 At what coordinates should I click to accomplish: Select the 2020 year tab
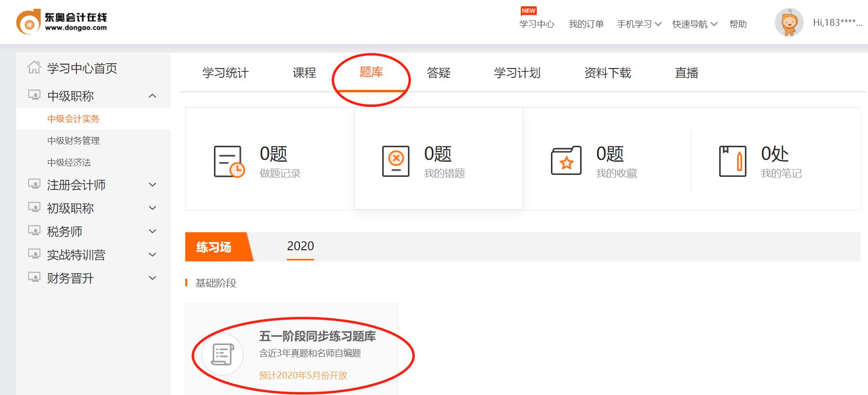click(301, 246)
